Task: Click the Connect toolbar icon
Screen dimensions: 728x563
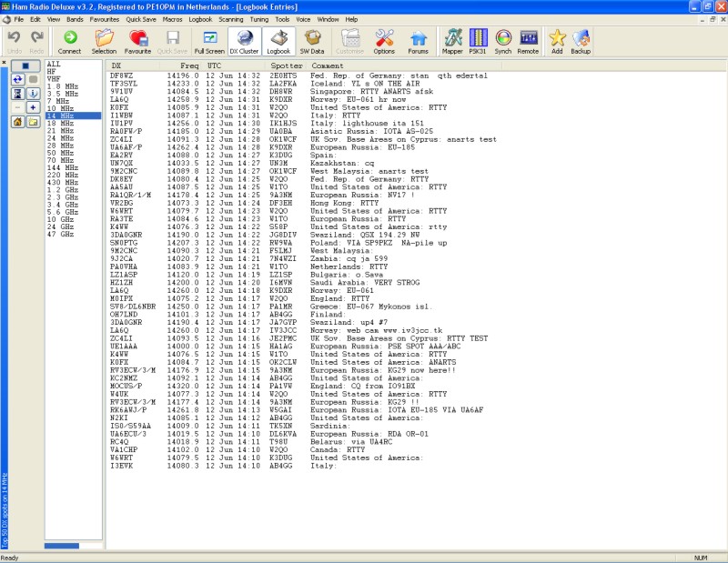Action: click(70, 42)
